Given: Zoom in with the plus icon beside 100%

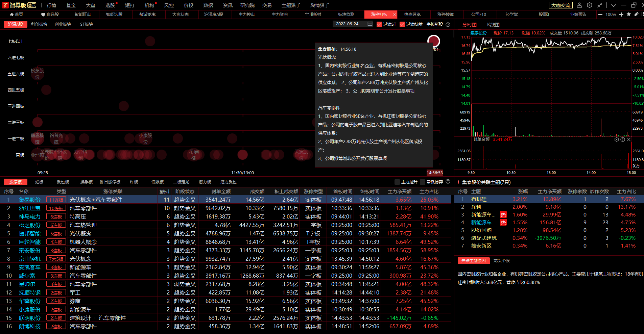Looking at the screenshot, I should (621, 15).
